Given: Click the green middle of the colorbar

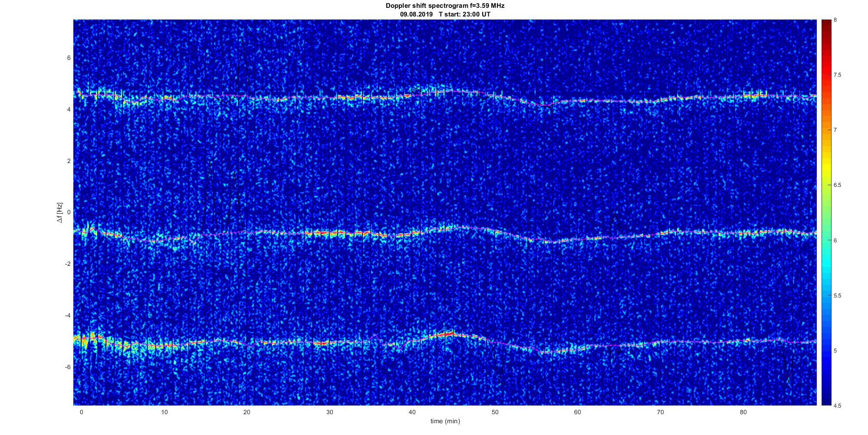Looking at the screenshot, I should coord(826,213).
